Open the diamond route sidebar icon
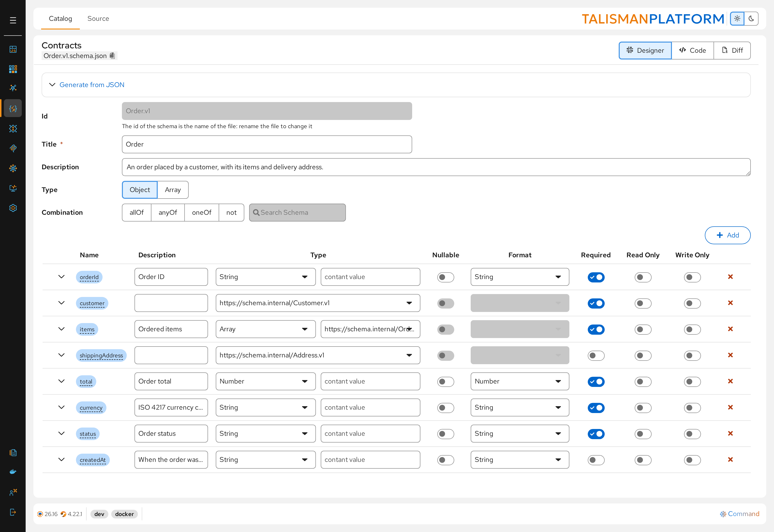 click(13, 129)
